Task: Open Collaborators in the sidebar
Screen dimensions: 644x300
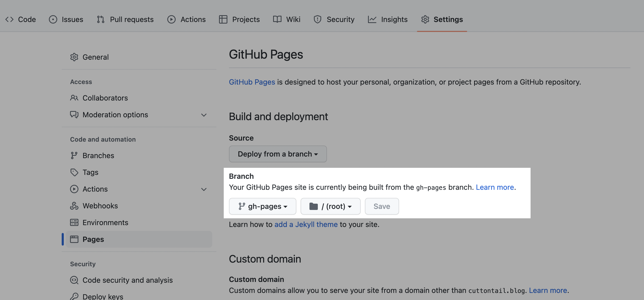Action: tap(105, 98)
